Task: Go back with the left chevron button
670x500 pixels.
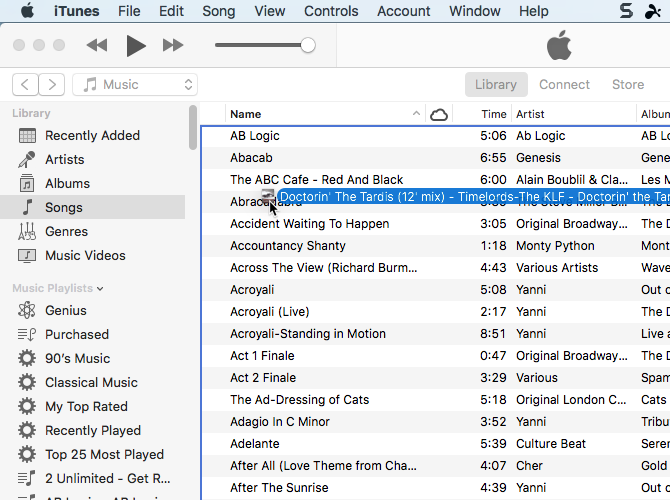Action: point(25,84)
